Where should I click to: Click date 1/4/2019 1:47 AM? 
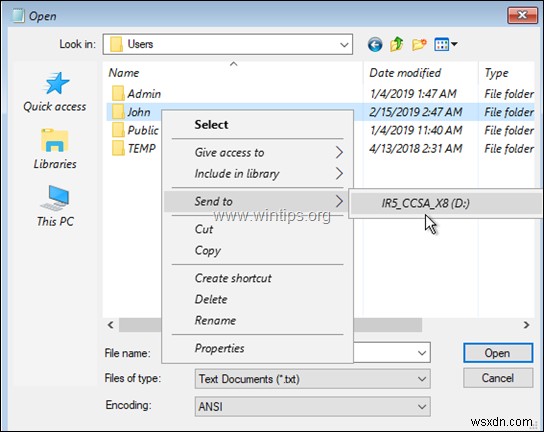point(413,94)
